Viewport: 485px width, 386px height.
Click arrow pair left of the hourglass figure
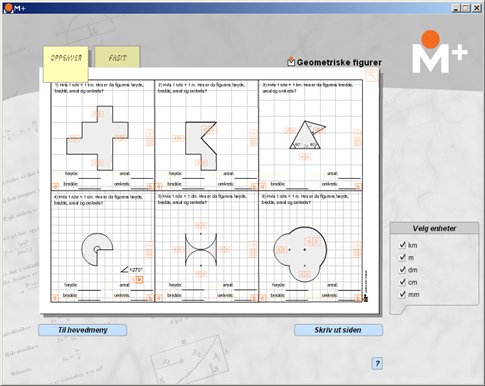click(178, 249)
